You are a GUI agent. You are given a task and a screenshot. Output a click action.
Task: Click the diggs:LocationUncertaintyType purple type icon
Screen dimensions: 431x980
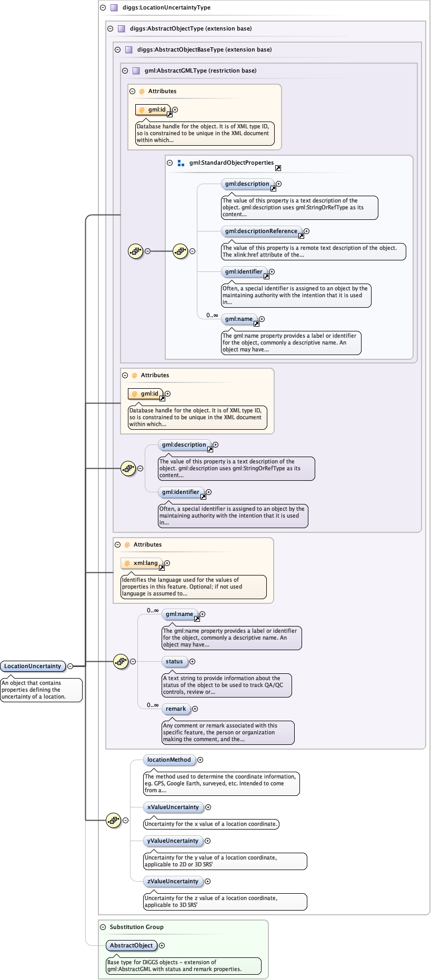(114, 8)
